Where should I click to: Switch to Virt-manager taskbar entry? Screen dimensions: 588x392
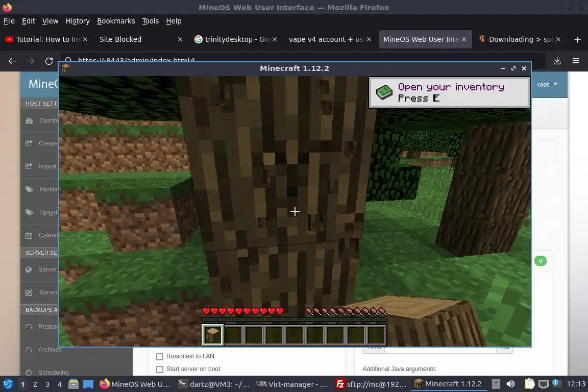[x=292, y=384]
